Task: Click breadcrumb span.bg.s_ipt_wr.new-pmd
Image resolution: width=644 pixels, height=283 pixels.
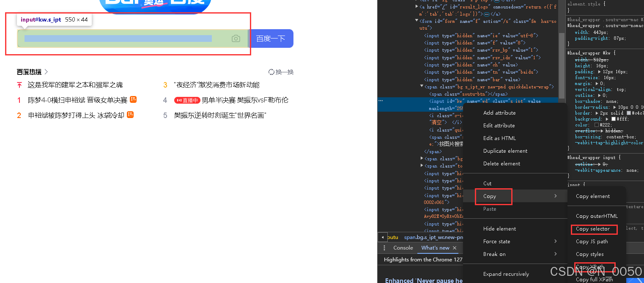Action: pyautogui.click(x=433, y=237)
